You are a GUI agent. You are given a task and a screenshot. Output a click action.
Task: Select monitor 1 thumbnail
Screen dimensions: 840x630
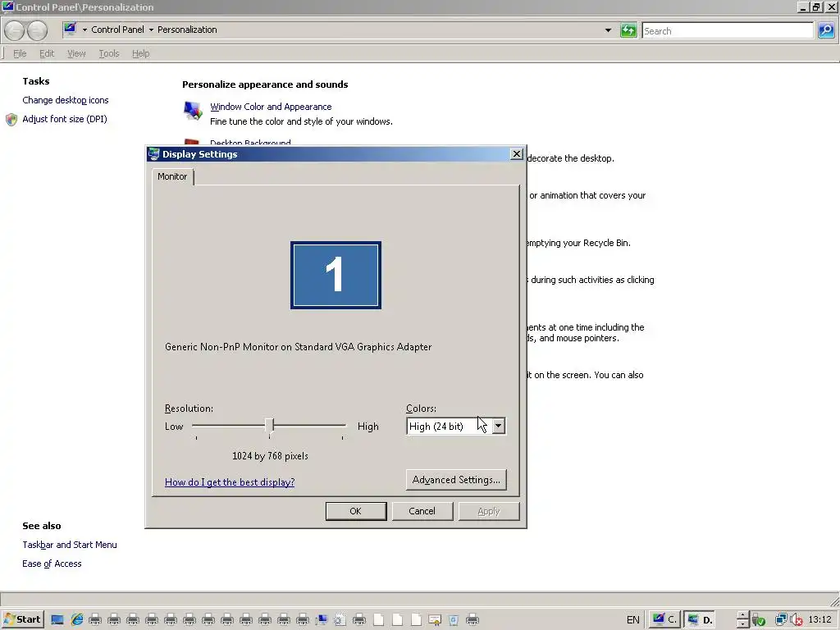click(336, 275)
